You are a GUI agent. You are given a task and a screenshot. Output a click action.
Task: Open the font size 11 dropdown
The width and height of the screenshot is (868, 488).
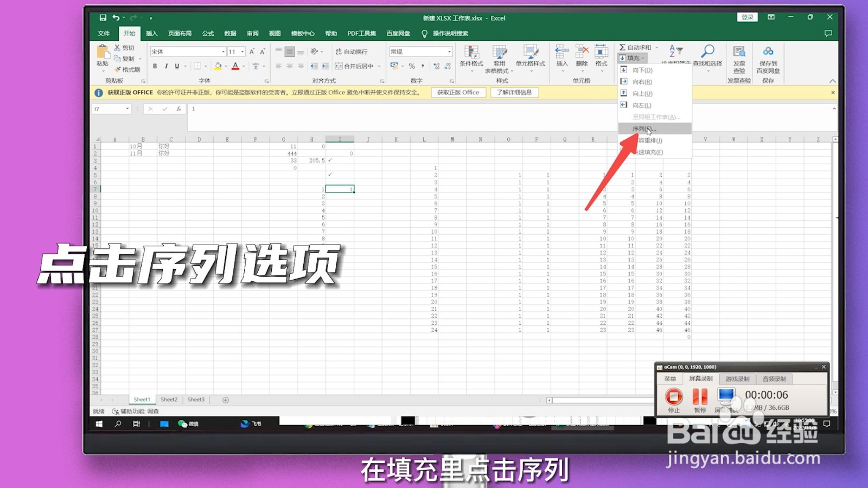click(x=242, y=52)
